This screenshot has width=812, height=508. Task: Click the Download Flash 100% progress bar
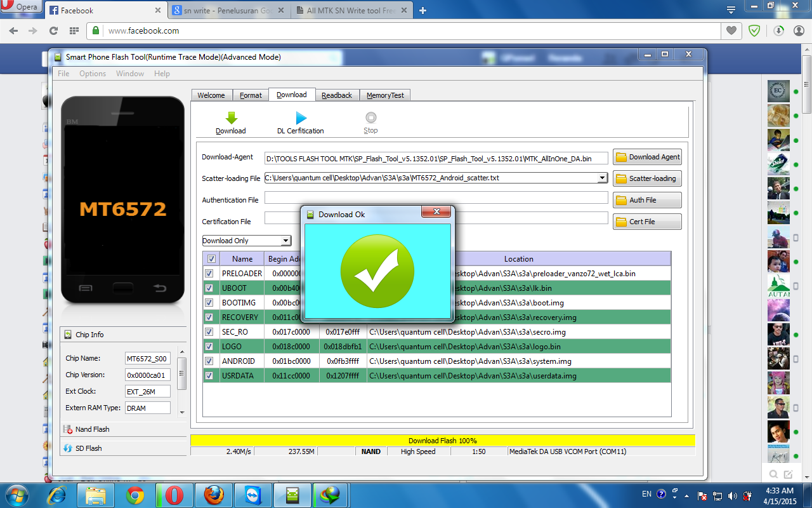pyautogui.click(x=442, y=441)
